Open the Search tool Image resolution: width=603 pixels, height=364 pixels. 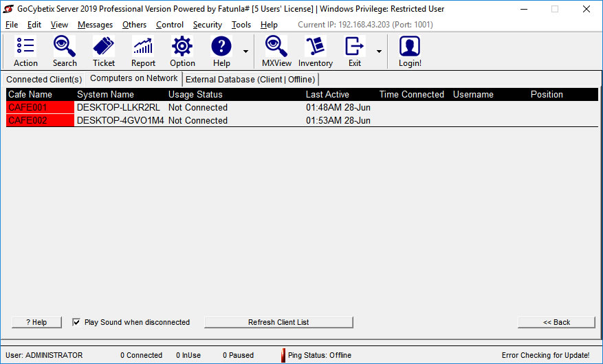(x=65, y=52)
